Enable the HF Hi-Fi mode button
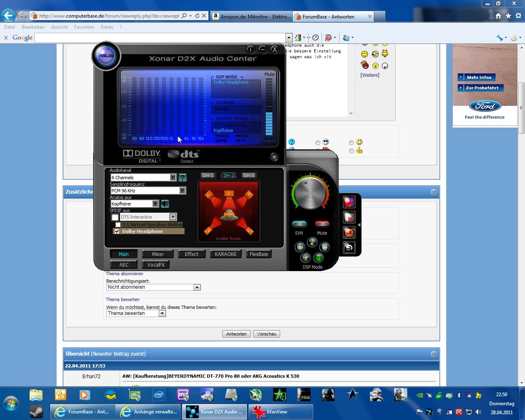Screen dimensions: 525x420 pos(305,258)
